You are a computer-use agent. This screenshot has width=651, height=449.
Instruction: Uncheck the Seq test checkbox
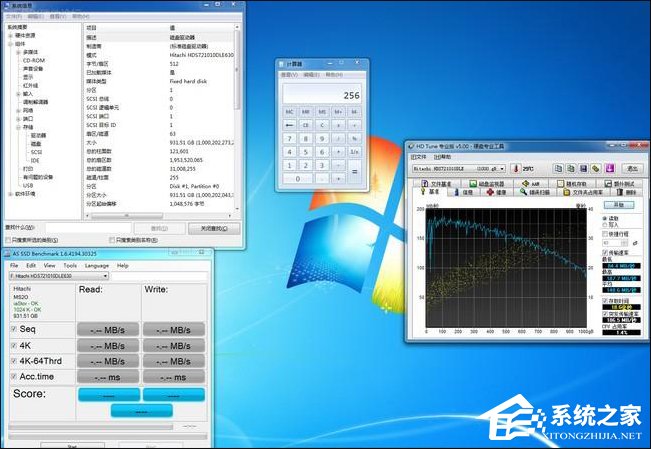click(x=14, y=329)
